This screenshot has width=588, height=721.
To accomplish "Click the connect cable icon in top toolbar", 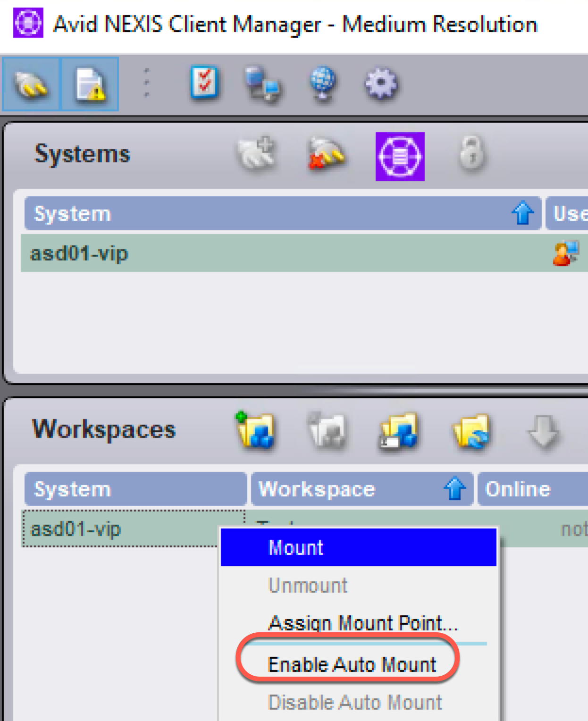I will pyautogui.click(x=31, y=84).
